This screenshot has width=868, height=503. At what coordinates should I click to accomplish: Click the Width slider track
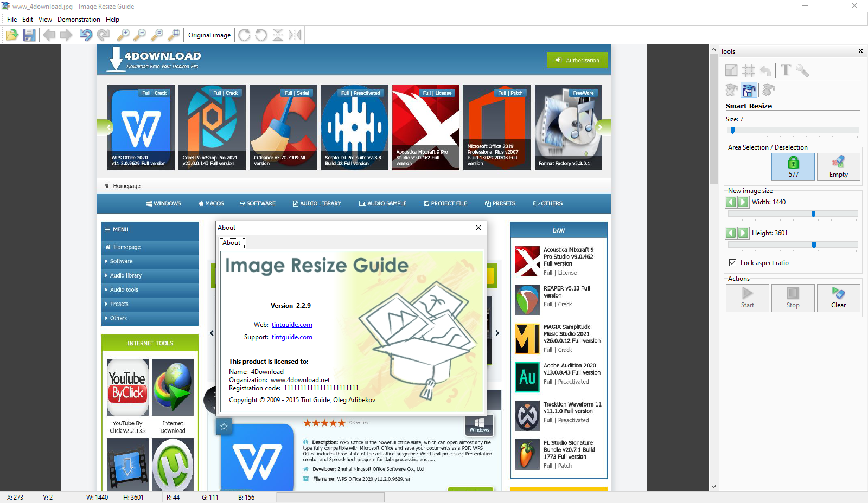pos(793,214)
